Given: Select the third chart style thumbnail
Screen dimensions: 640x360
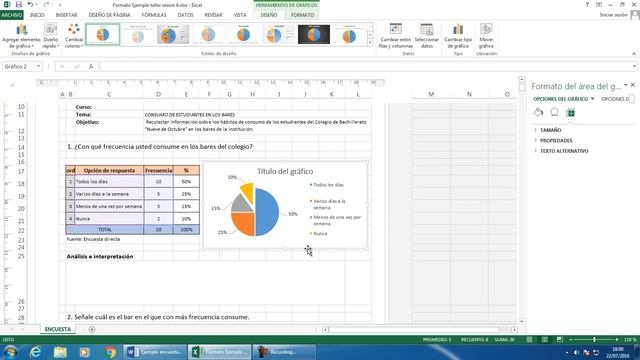Looking at the screenshot, I should click(173, 34).
